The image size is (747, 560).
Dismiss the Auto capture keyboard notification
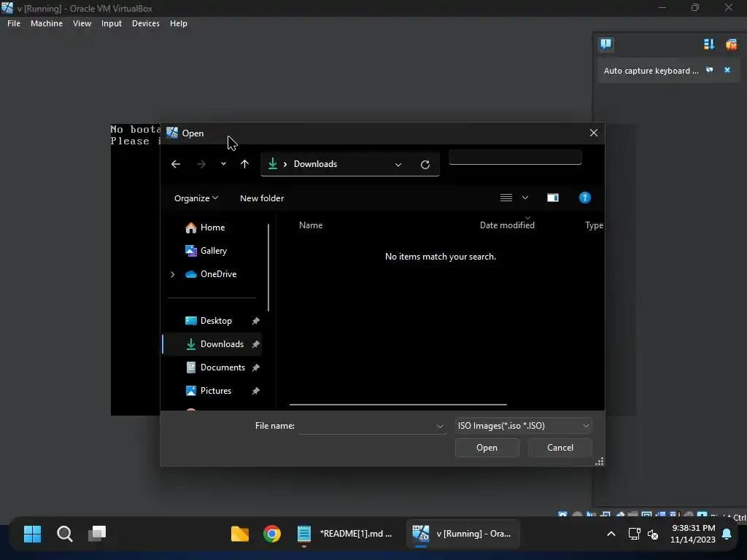click(x=727, y=70)
